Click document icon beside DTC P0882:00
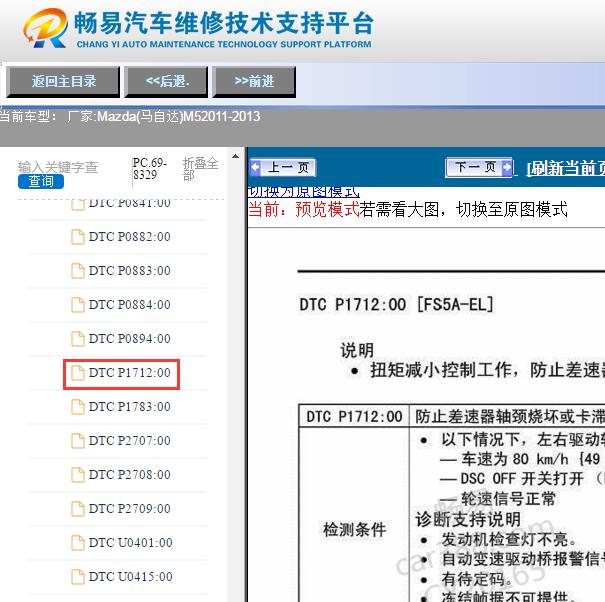This screenshot has height=602, width=605. click(78, 237)
